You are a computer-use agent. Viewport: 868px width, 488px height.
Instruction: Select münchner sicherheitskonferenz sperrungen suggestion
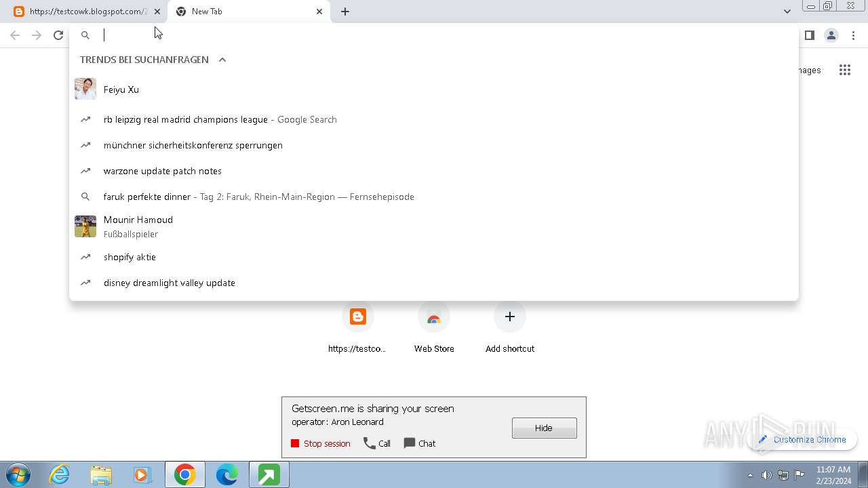(434, 145)
